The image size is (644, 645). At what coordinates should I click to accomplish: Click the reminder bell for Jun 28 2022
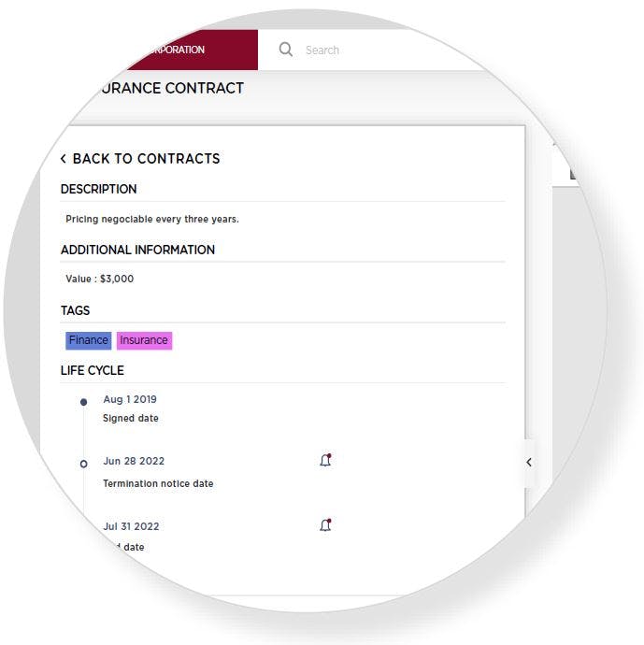coord(325,460)
